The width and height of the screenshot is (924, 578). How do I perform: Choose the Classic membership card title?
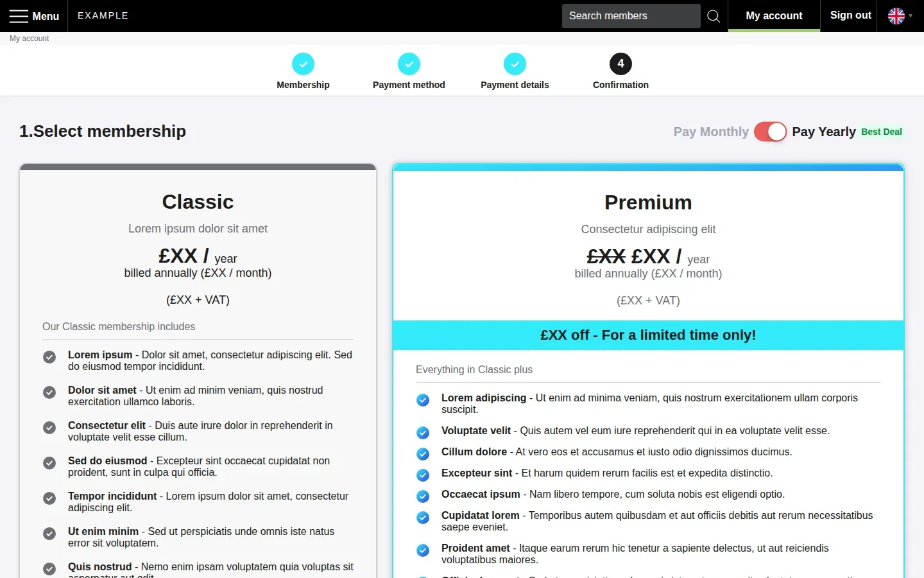click(x=198, y=202)
